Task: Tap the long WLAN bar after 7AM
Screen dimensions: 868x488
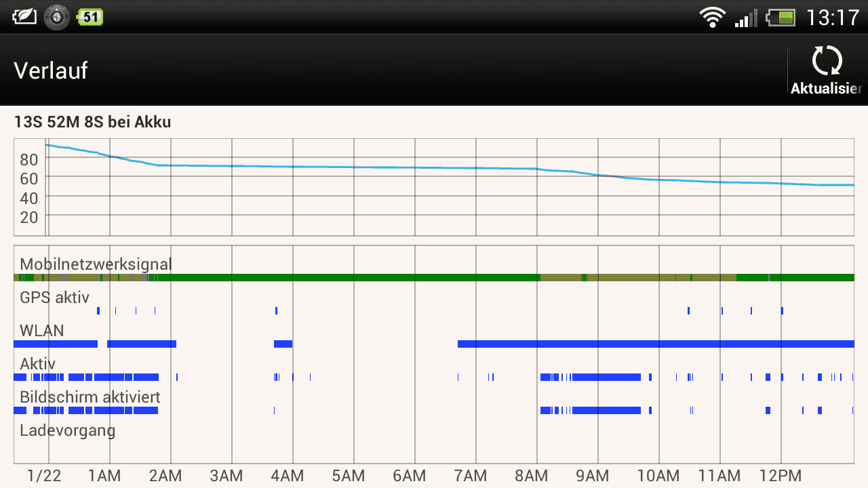Action: [x=656, y=344]
